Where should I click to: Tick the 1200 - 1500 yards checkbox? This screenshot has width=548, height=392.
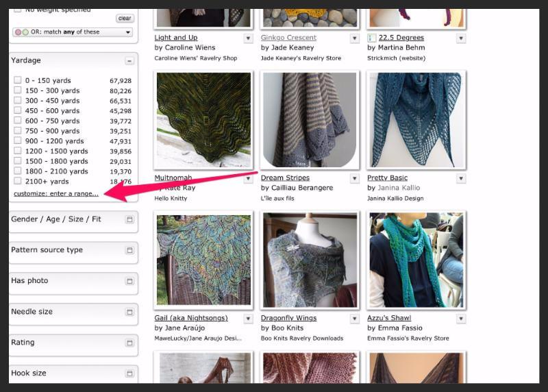click(x=18, y=151)
